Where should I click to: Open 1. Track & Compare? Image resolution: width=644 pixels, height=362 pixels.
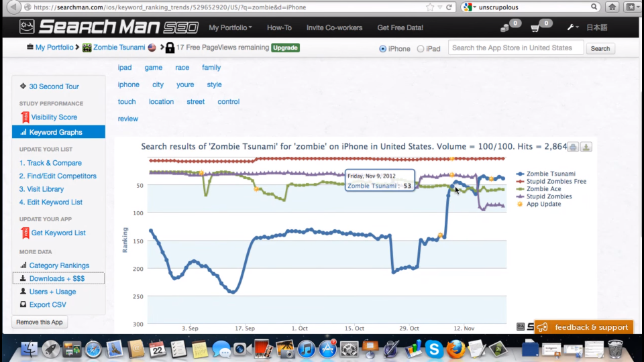50,163
